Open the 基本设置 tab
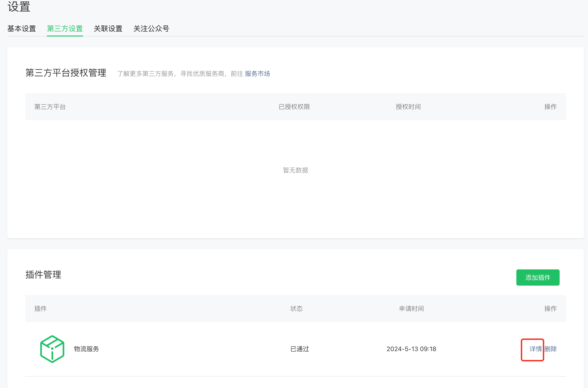588x388 pixels. pyautogui.click(x=22, y=29)
